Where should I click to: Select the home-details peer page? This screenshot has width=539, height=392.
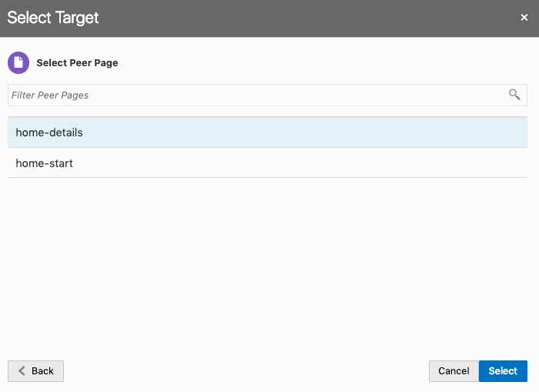tap(267, 132)
